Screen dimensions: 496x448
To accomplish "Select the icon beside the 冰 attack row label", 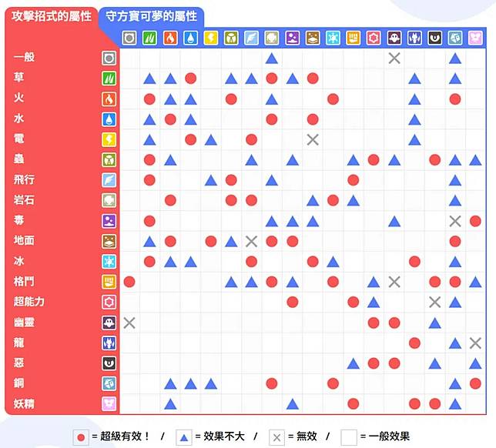I will point(109,262).
